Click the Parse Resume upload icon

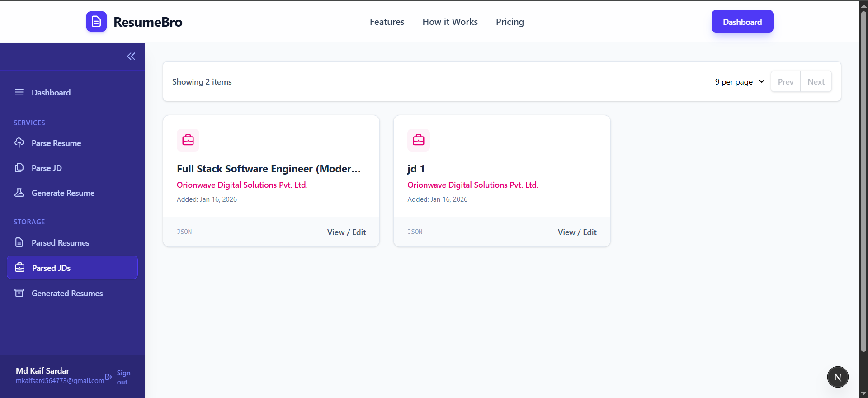pyautogui.click(x=19, y=143)
